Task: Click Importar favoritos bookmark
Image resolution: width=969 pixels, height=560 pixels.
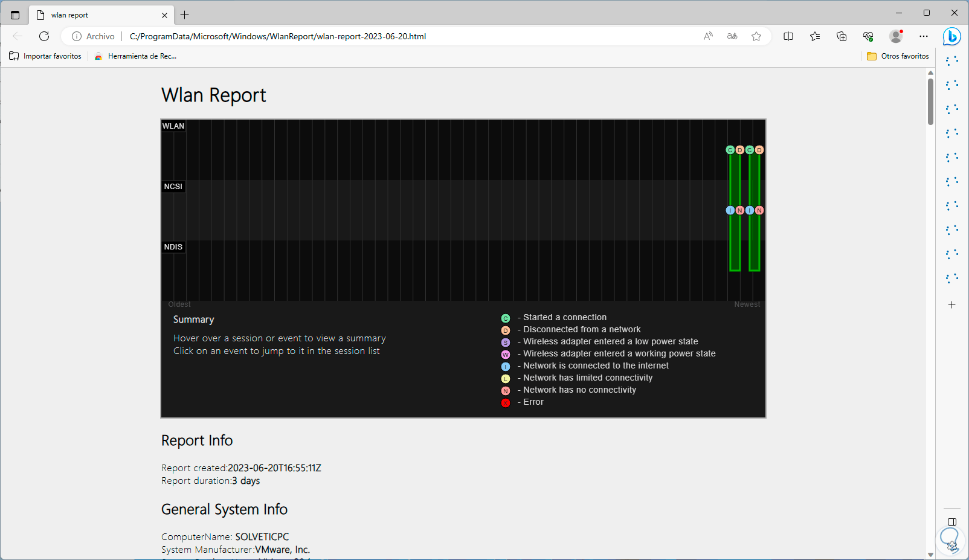Action: tap(45, 56)
